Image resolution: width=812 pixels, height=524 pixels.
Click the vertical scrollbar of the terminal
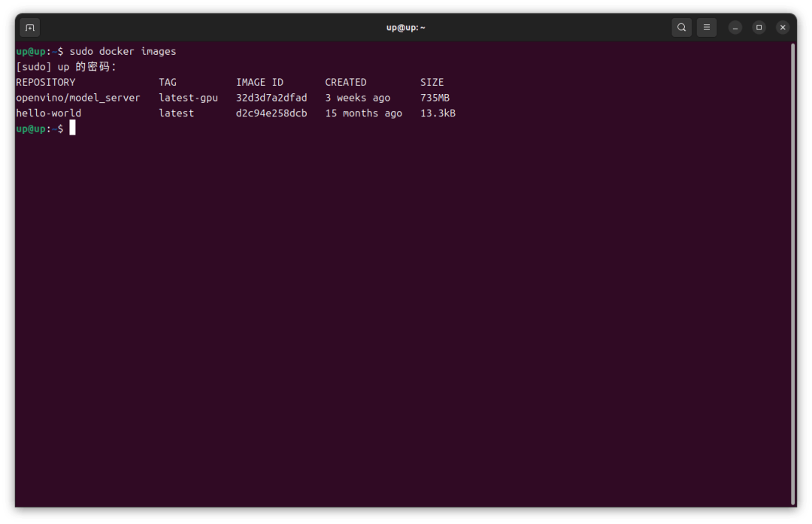(x=792, y=274)
